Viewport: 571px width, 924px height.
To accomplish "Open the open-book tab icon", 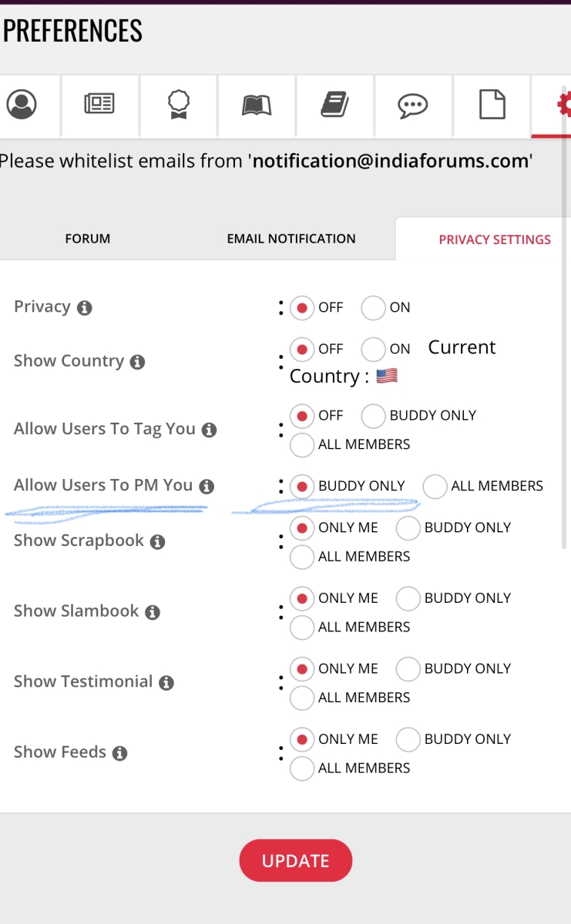I will pyautogui.click(x=257, y=104).
